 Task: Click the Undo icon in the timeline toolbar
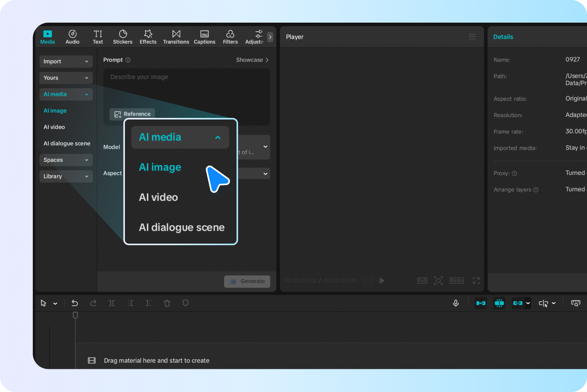point(75,303)
